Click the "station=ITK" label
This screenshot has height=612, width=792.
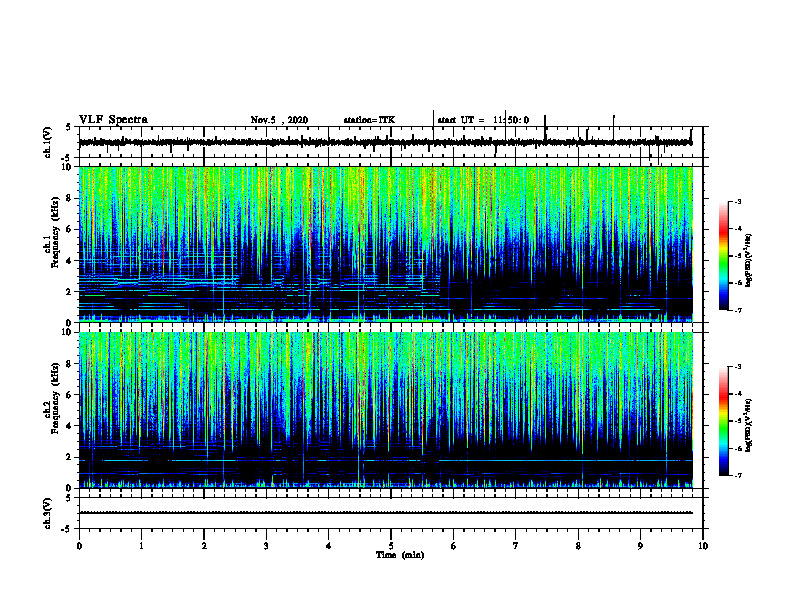point(369,120)
